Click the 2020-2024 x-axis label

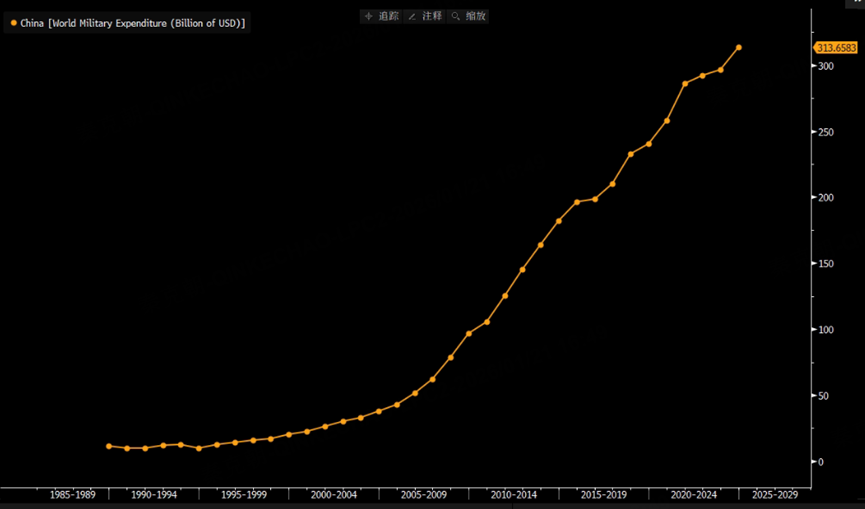694,494
